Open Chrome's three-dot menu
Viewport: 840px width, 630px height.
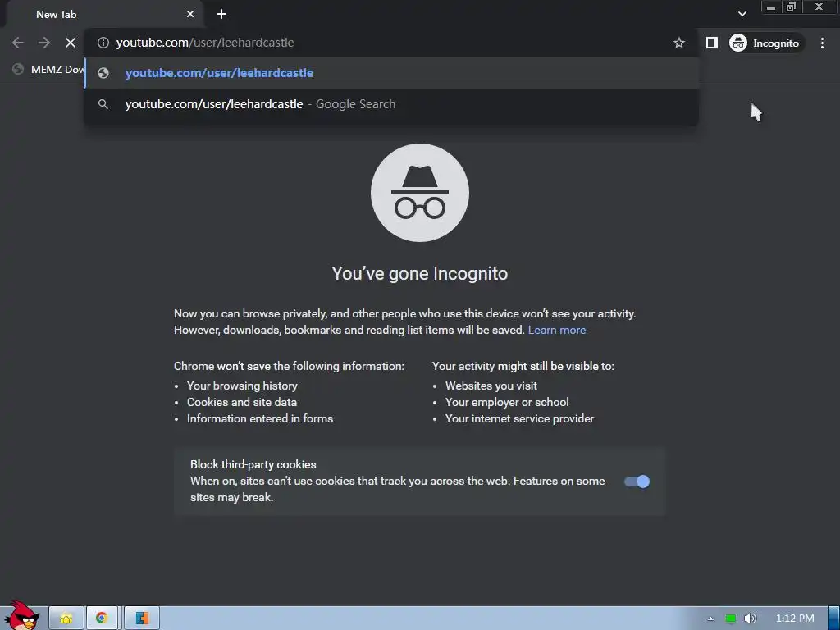pos(822,43)
